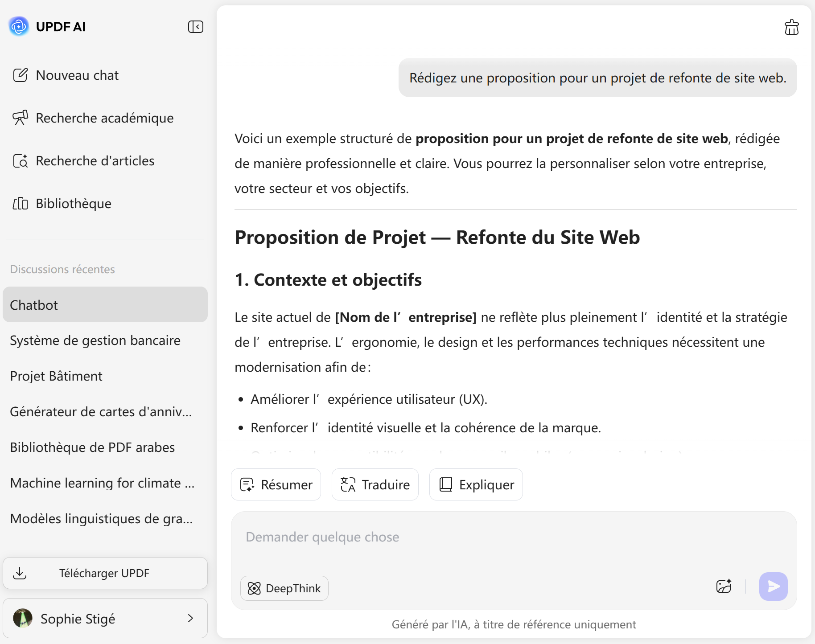Click Sophie Stigé's profile avatar
815x644 pixels.
[23, 618]
